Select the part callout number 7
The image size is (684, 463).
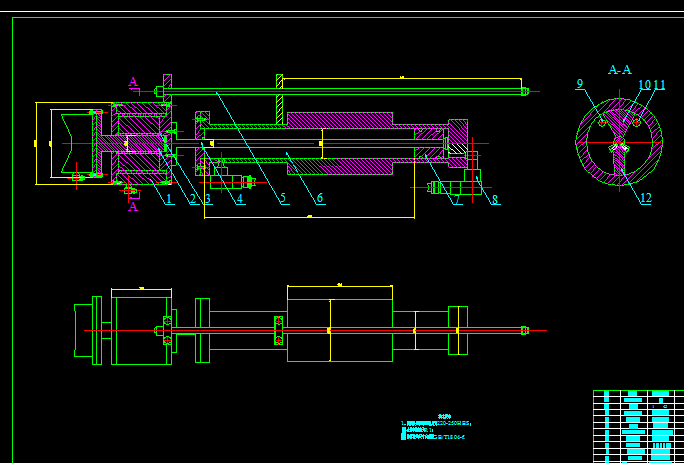pyautogui.click(x=457, y=199)
